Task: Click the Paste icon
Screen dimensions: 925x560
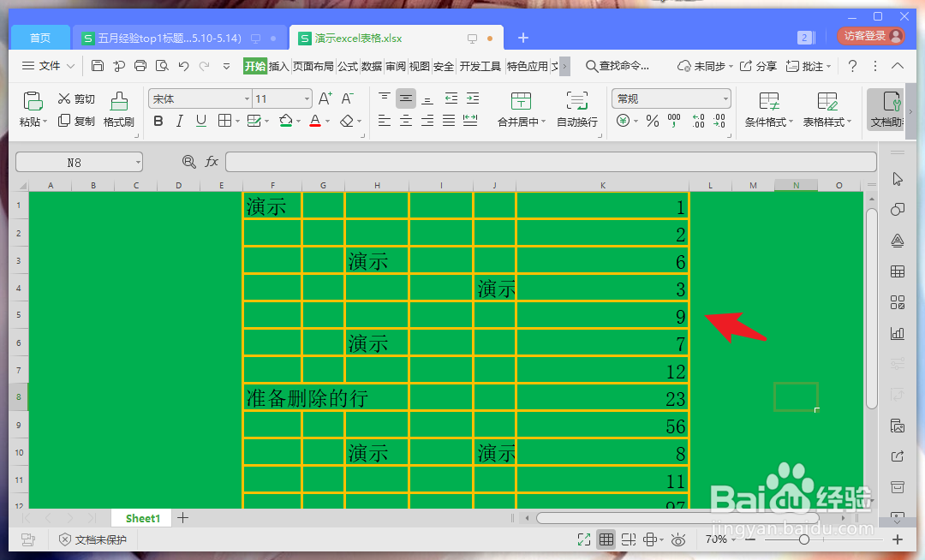Action: (33, 101)
